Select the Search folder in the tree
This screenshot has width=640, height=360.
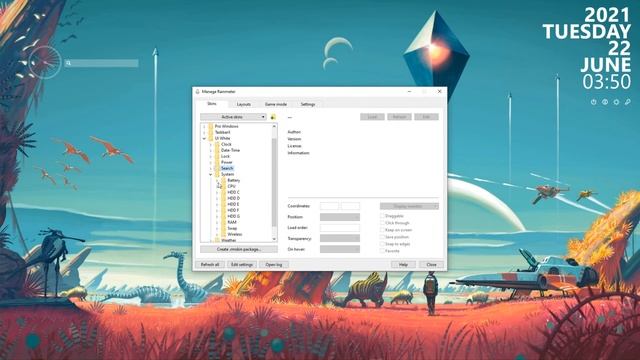tap(227, 168)
